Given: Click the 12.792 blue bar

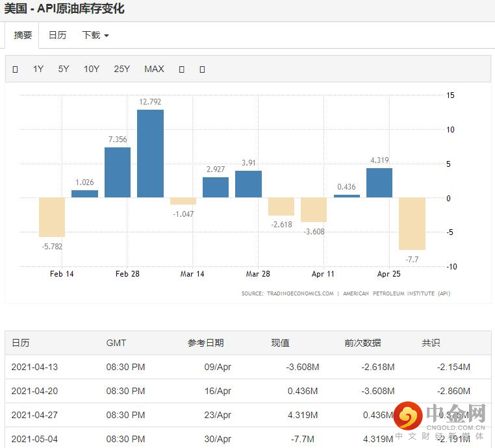Looking at the screenshot, I should (150, 154).
